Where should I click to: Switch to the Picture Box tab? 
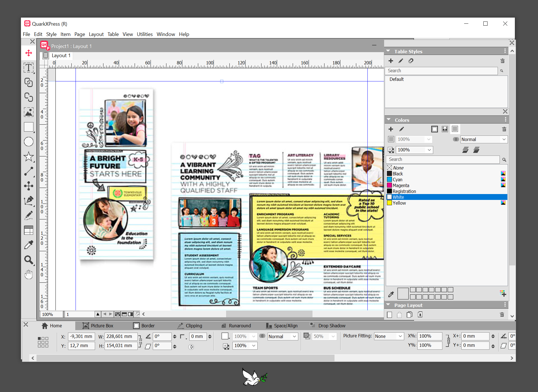(x=98, y=326)
